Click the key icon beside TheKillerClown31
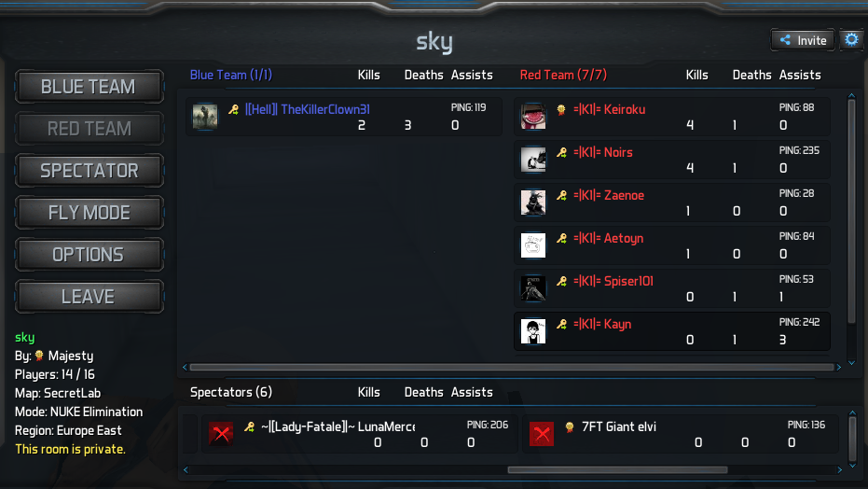The height and width of the screenshot is (489, 868). click(234, 109)
